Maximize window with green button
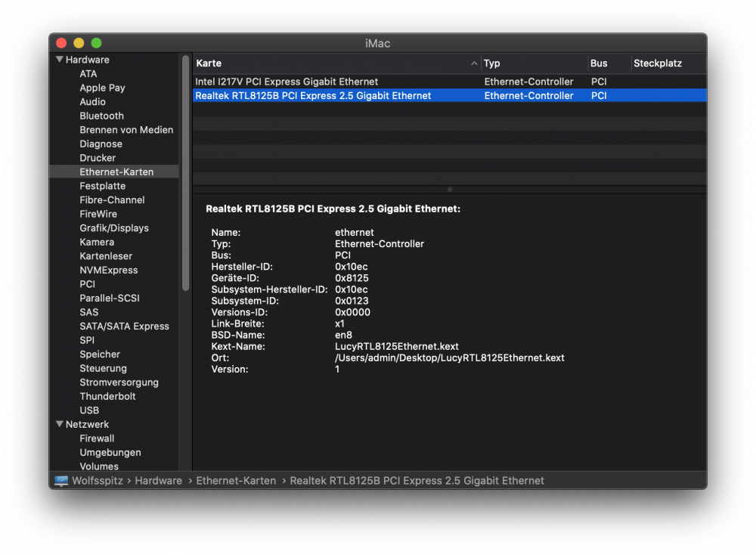The height and width of the screenshot is (554, 756). (97, 43)
